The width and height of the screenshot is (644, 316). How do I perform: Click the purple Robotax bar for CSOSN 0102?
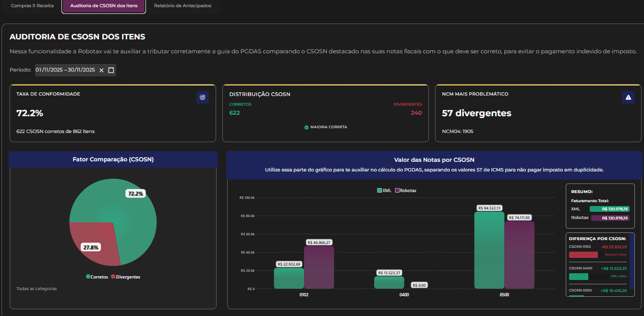(319, 269)
